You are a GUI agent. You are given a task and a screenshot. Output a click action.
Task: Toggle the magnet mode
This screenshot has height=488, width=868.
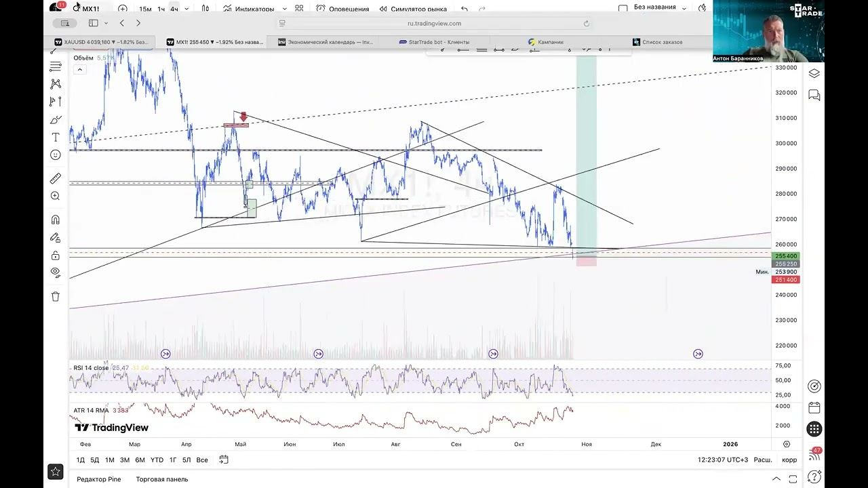click(56, 220)
